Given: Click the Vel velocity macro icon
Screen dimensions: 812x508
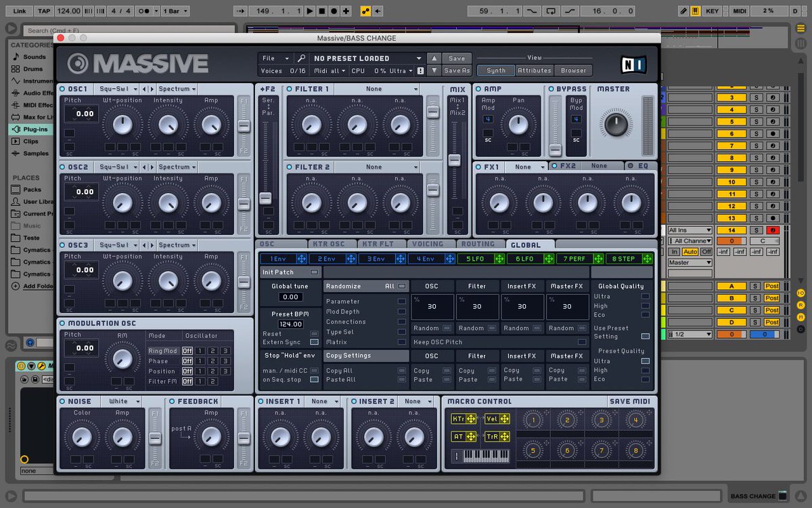Looking at the screenshot, I should (x=496, y=419).
